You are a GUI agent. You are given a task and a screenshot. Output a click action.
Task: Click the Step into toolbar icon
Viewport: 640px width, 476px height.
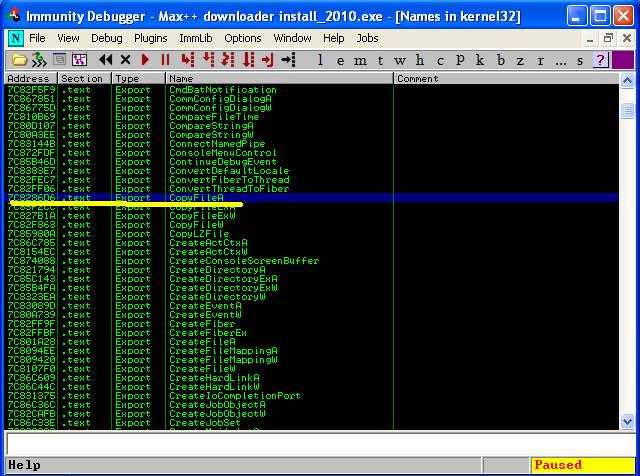coord(187,60)
